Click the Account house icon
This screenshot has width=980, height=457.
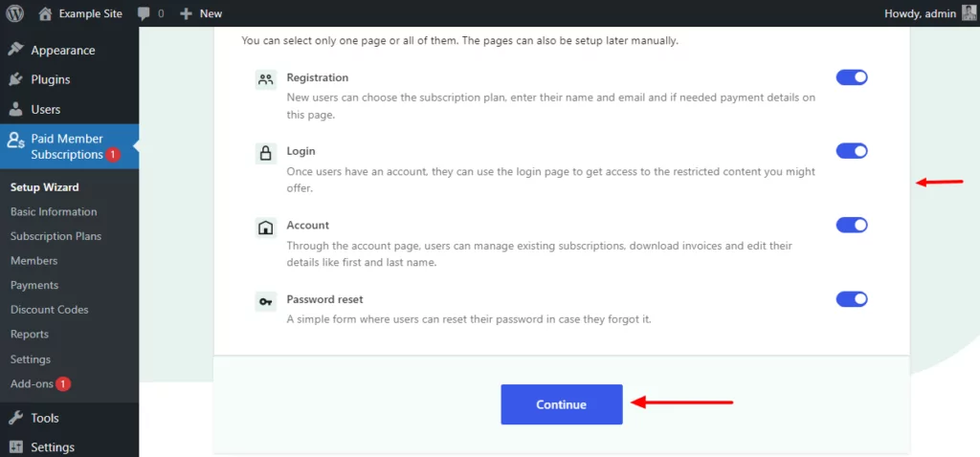265,227
